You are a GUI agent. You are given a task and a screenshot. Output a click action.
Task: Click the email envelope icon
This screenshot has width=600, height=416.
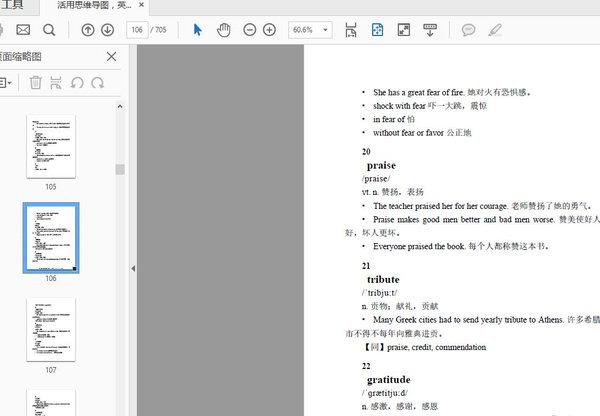pos(23,29)
